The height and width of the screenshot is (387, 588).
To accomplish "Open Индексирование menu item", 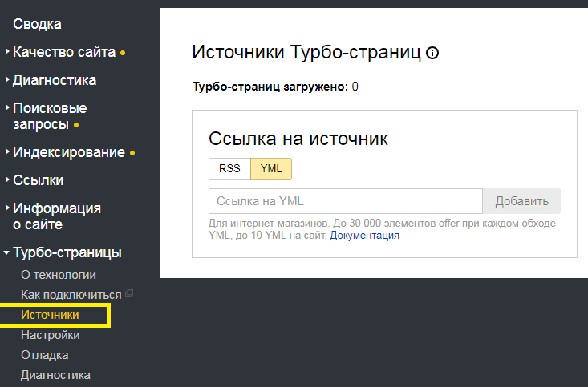I will (69, 152).
